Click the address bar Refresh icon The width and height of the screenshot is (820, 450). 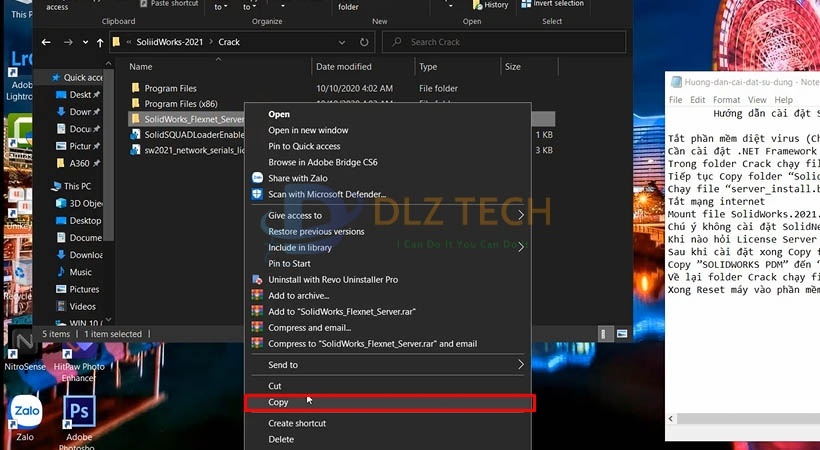(366, 43)
